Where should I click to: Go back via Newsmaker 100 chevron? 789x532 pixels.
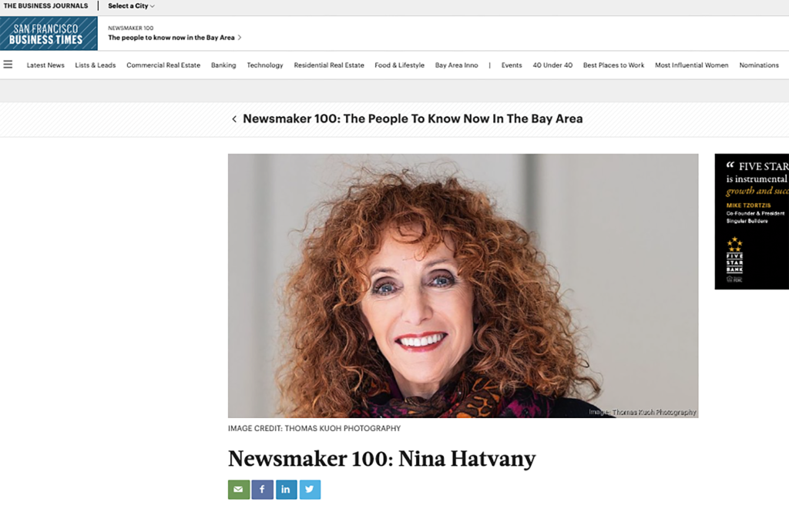pyautogui.click(x=234, y=119)
